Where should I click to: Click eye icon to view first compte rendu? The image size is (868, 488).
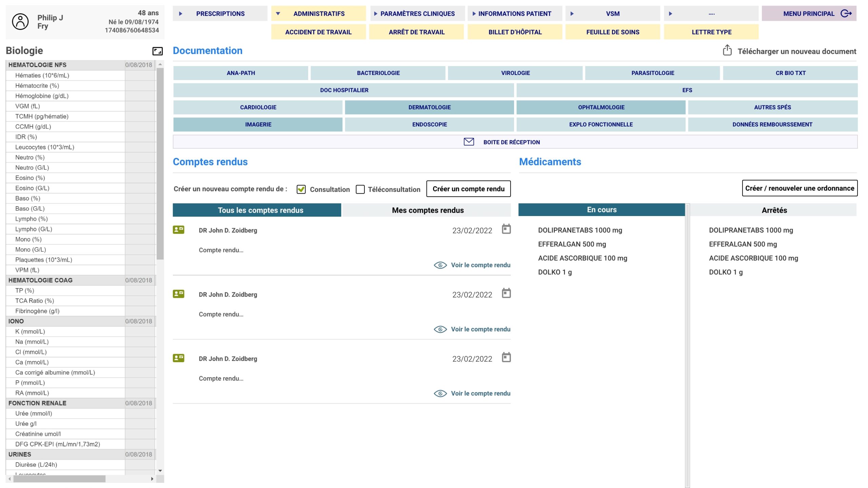(440, 265)
